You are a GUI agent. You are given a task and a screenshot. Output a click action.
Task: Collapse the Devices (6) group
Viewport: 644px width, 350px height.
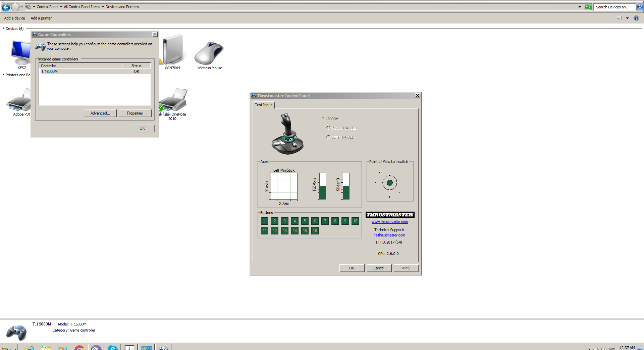tap(3, 29)
